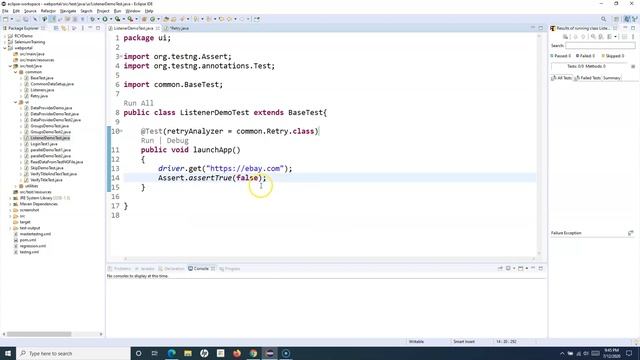Expand JRE System Library node

click(x=10, y=198)
